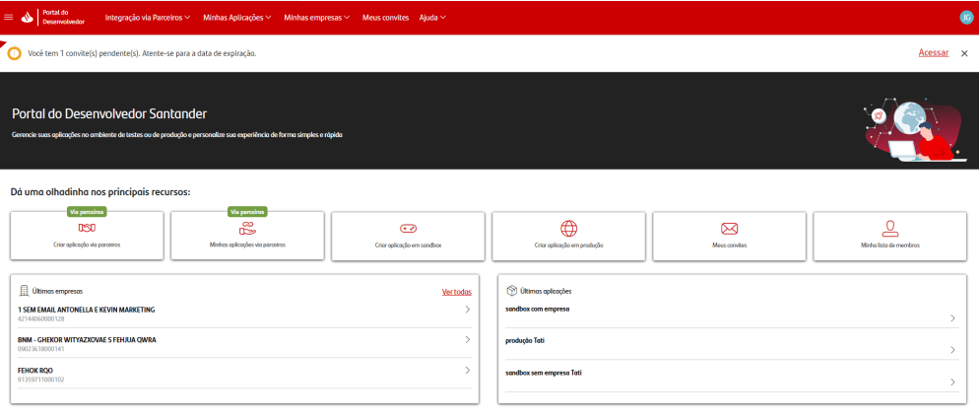Click the gamepad icon for sandbox application
The height and width of the screenshot is (420, 980).
[408, 229]
